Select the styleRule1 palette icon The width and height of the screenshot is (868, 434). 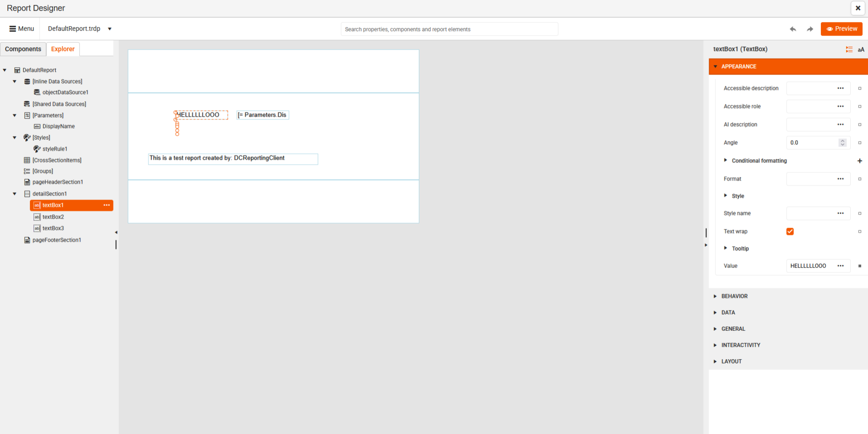37,149
